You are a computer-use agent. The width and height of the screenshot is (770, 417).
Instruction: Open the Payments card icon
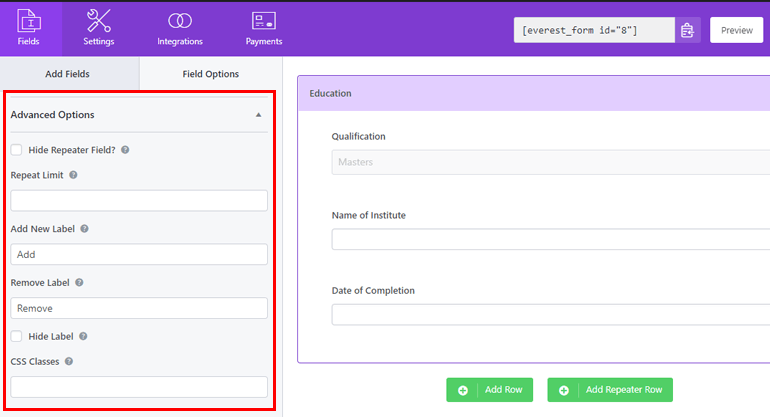264,21
